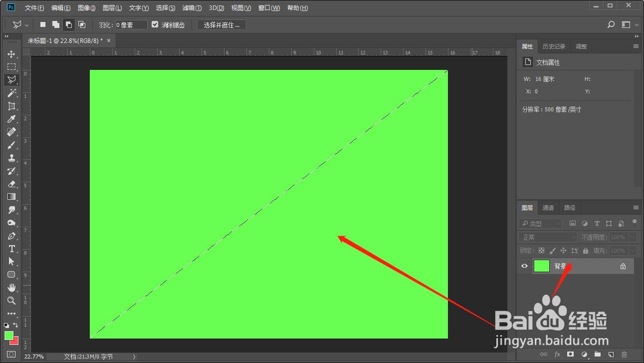Toggle smart object filter icon
This screenshot has width=644, height=363.
[621, 224]
